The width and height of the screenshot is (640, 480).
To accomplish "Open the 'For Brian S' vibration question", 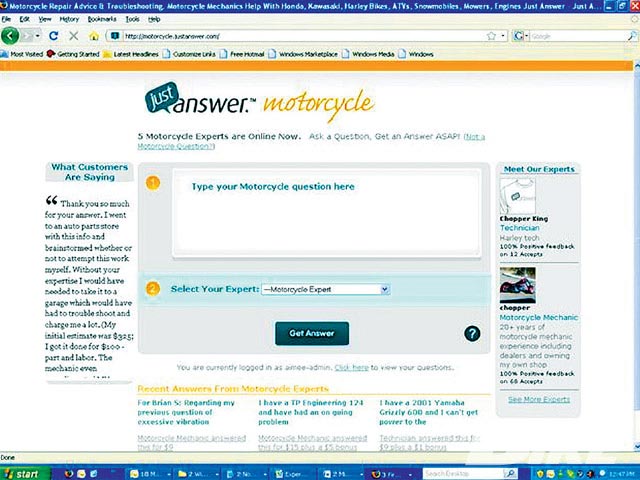I will click(x=186, y=412).
